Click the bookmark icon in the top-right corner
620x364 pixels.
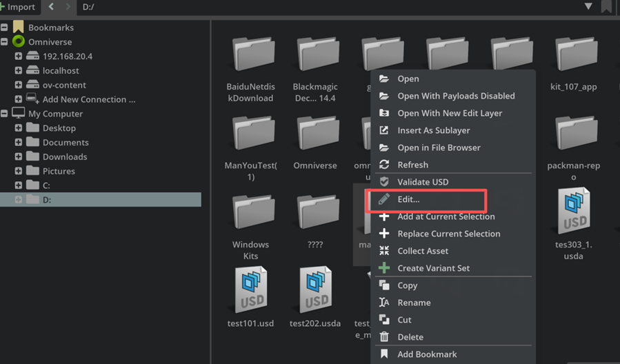(606, 7)
